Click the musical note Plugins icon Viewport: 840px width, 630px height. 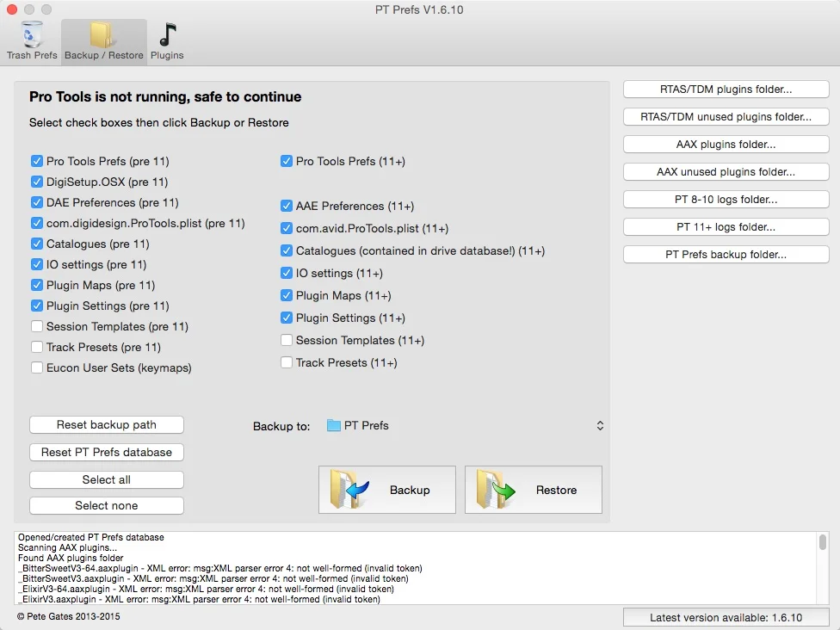[166, 34]
